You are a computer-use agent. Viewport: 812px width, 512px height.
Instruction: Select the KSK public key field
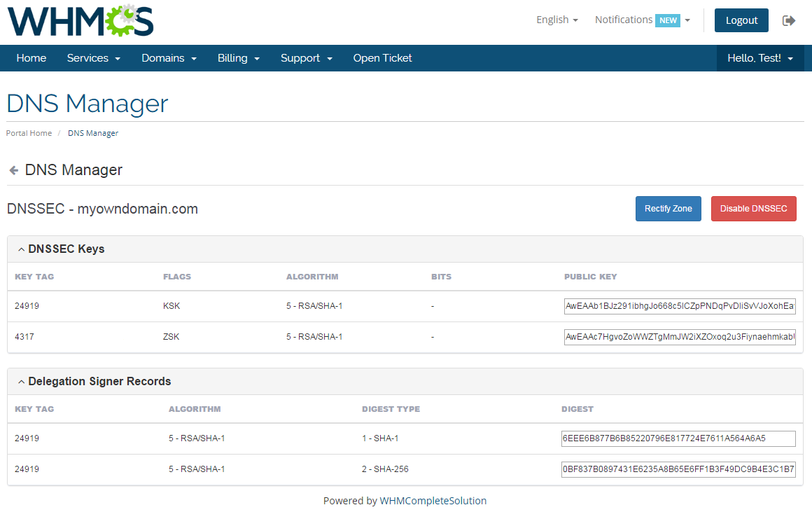tap(680, 306)
